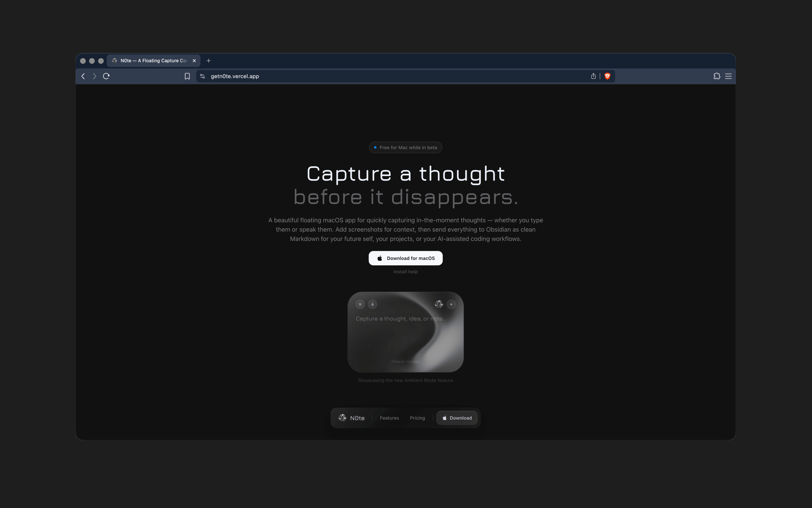Add a new note with plus icon
812x508 pixels.
[451, 305]
